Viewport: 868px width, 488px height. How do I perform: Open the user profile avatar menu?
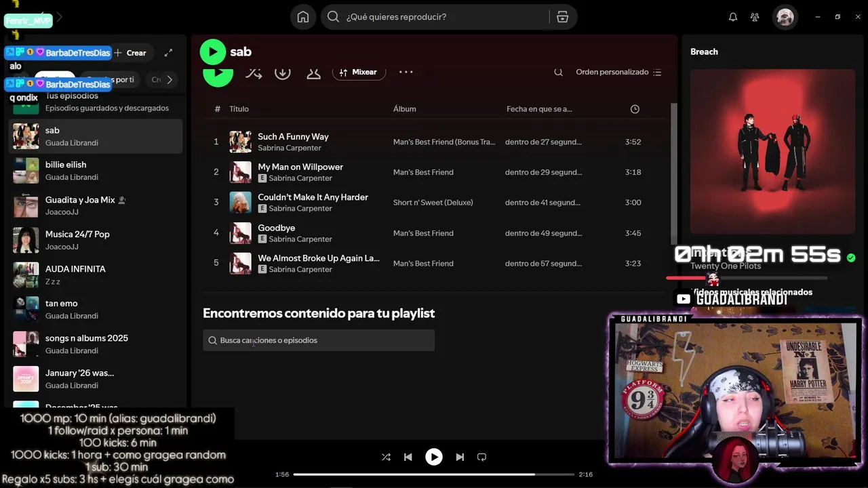785,17
